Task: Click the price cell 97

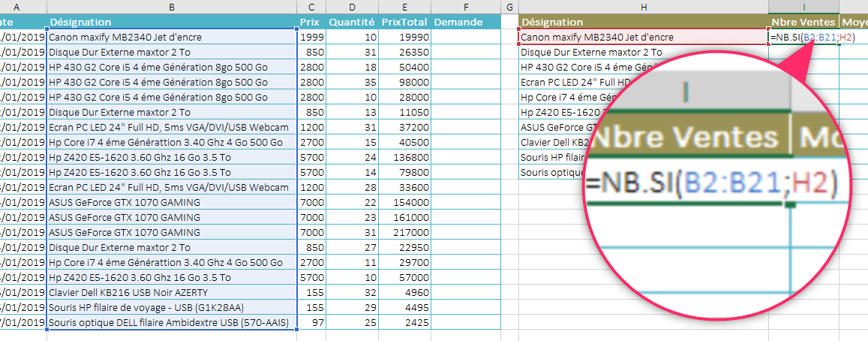Action: click(x=311, y=322)
